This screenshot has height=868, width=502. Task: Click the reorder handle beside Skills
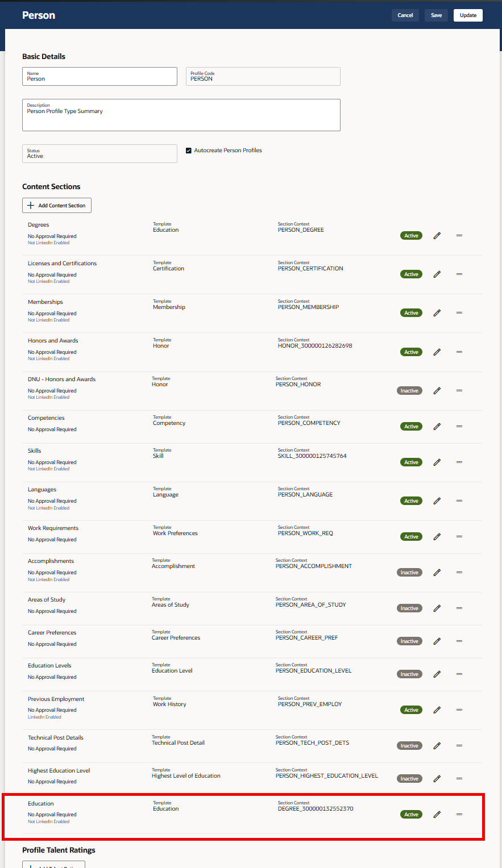pyautogui.click(x=459, y=462)
